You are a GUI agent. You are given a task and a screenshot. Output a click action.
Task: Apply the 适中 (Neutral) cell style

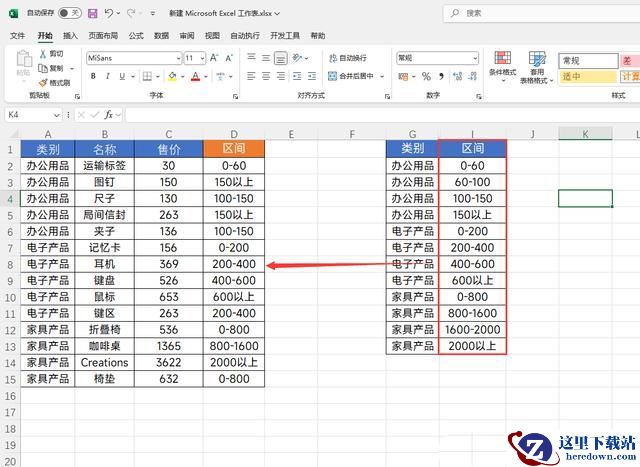pyautogui.click(x=588, y=76)
